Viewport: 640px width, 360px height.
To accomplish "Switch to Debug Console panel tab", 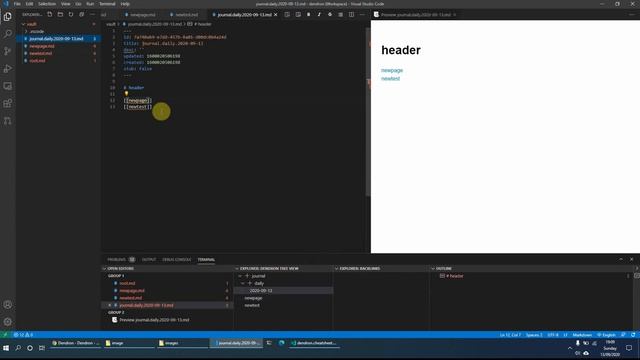I will (177, 260).
